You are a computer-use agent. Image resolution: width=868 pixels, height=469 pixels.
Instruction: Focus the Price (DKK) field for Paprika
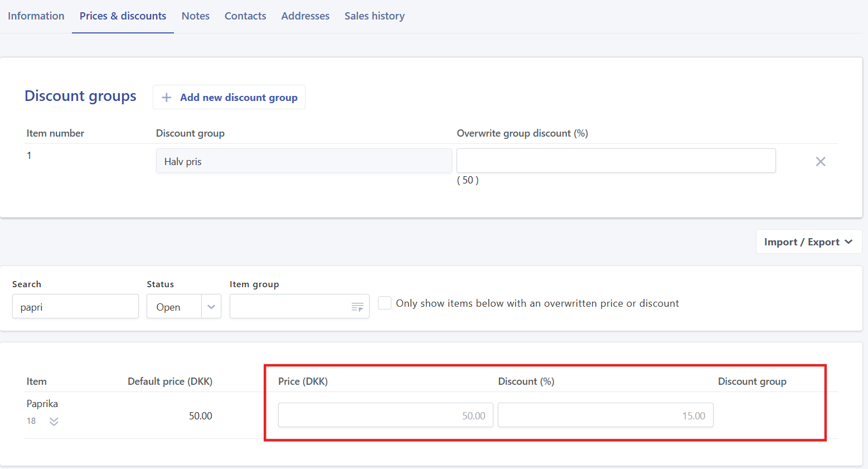385,415
